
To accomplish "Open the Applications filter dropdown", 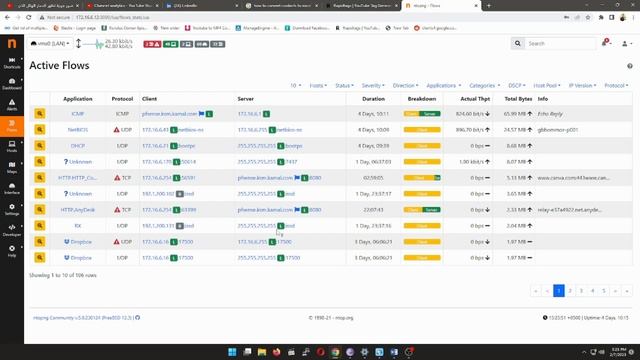I will pos(444,85).
